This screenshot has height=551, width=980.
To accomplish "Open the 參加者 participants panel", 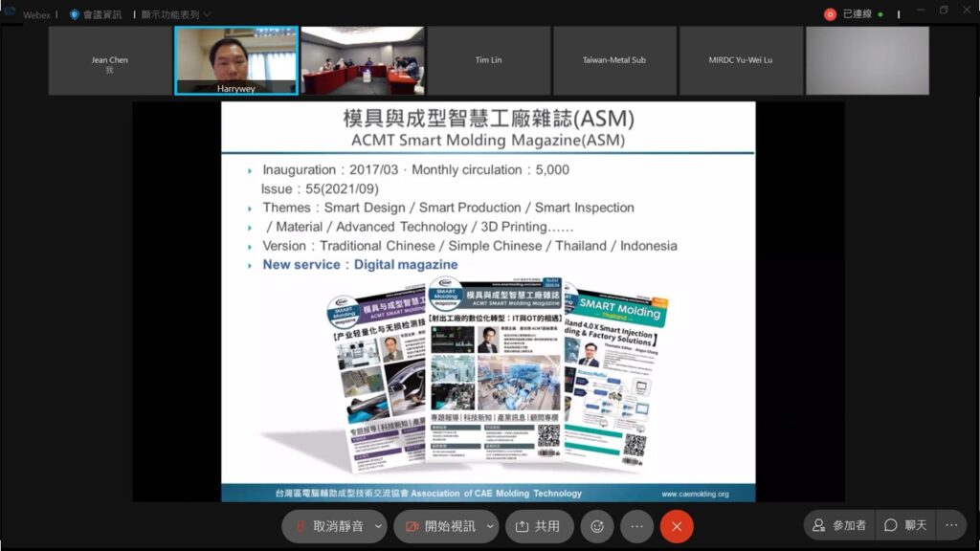I will 838,525.
